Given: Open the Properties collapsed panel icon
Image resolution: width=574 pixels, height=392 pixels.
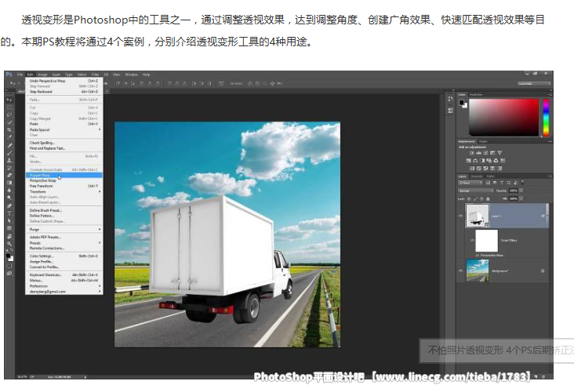Looking at the screenshot, I should 450,111.
